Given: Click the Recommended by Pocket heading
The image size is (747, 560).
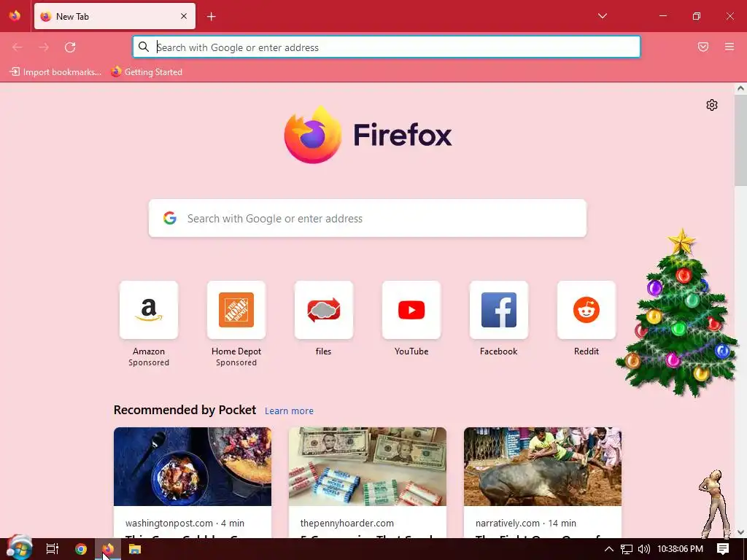Looking at the screenshot, I should pos(185,410).
